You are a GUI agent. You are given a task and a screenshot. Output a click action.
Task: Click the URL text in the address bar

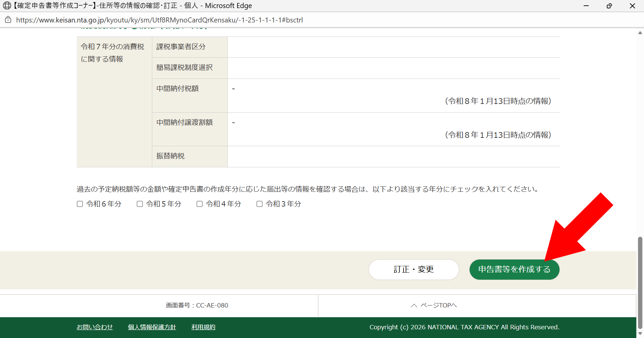[159, 20]
